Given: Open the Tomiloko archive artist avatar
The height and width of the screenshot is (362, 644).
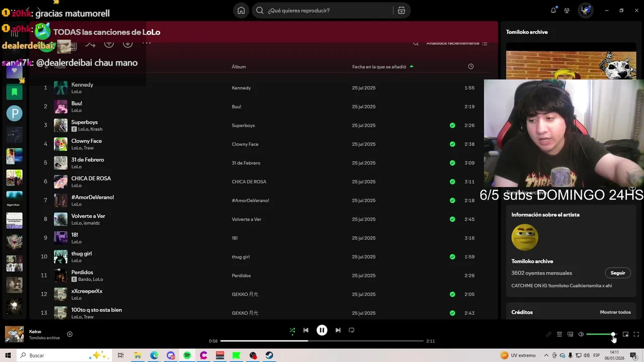Looking at the screenshot, I should pos(525,237).
